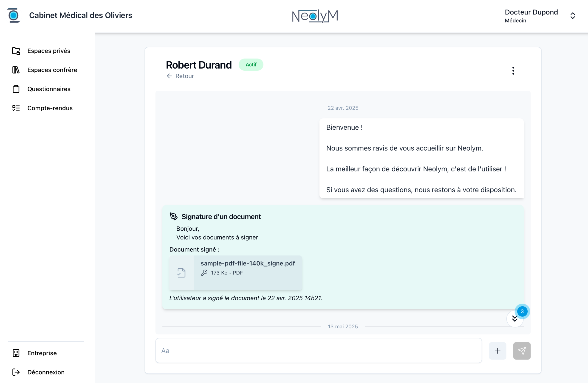Image resolution: width=588 pixels, height=383 pixels.
Task: Click the NeolyM center logo
Action: 315,16
